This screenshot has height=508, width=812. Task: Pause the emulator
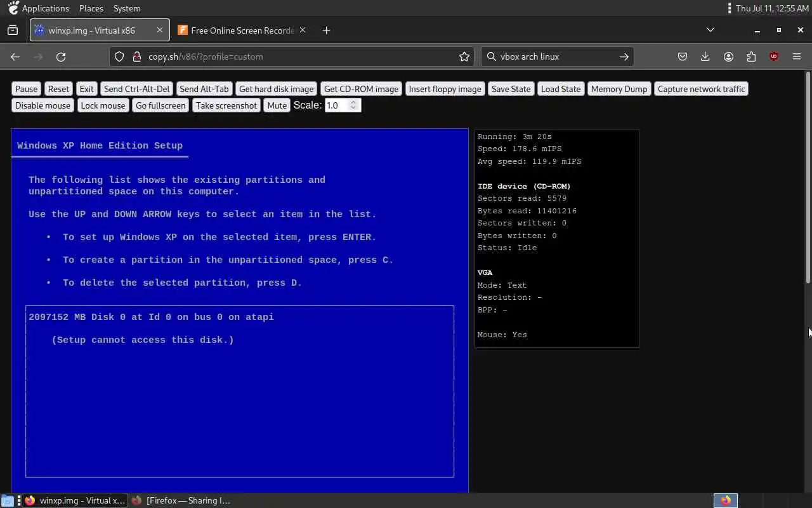(27, 89)
